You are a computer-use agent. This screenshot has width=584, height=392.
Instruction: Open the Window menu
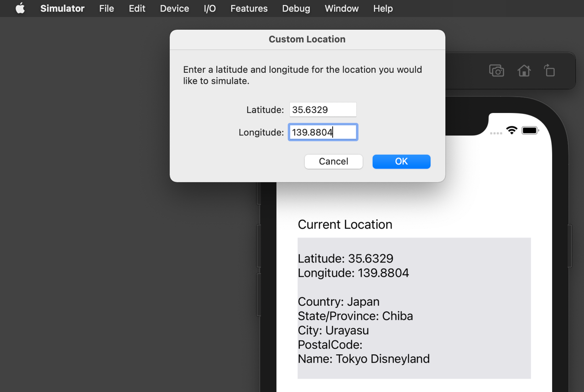(x=342, y=8)
